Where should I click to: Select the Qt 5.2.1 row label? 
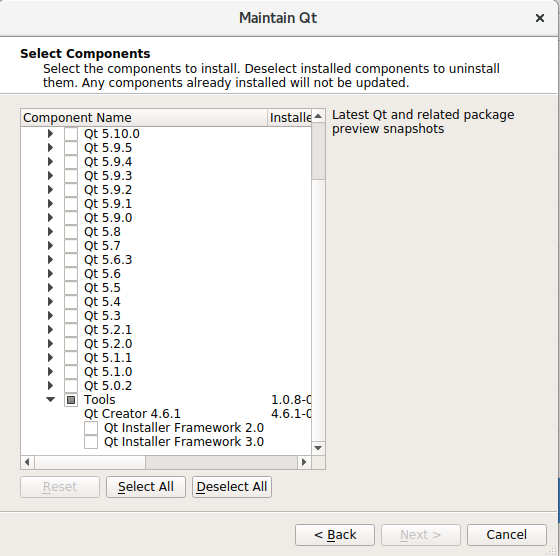[x=108, y=330]
